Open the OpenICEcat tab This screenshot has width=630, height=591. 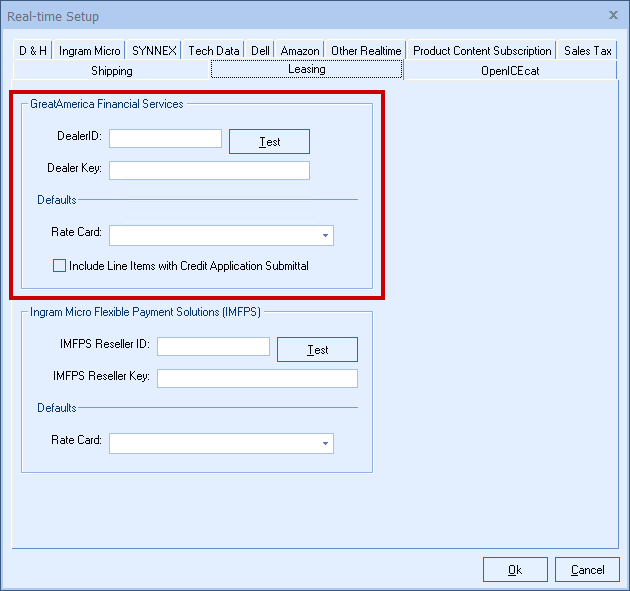pos(510,71)
